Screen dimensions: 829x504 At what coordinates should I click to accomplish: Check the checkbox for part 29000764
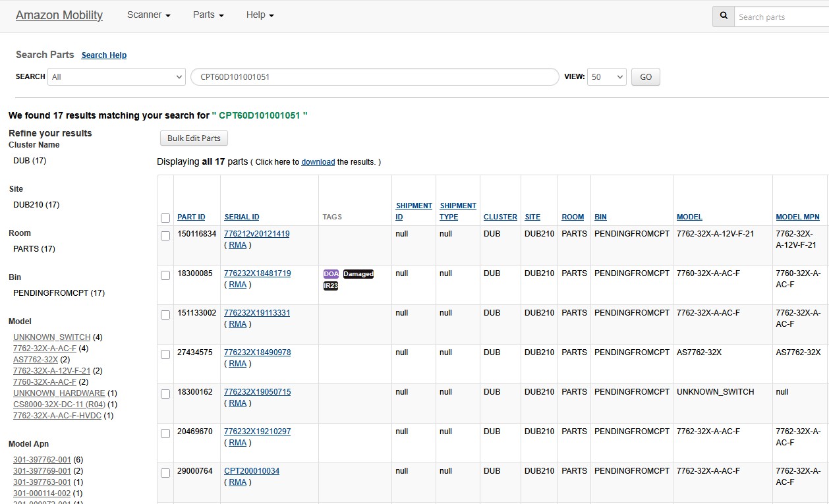pos(165,472)
